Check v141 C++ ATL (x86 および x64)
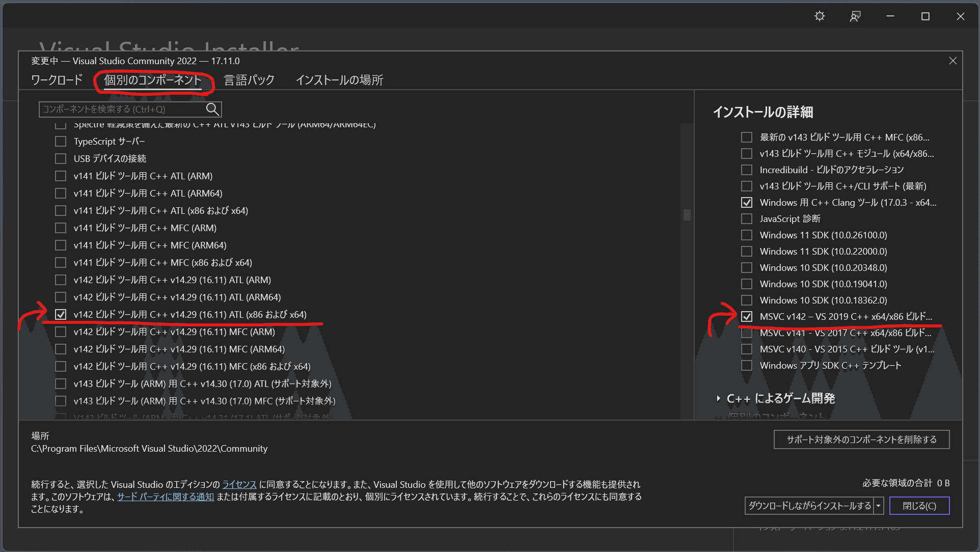This screenshot has width=980, height=552. tap(61, 210)
